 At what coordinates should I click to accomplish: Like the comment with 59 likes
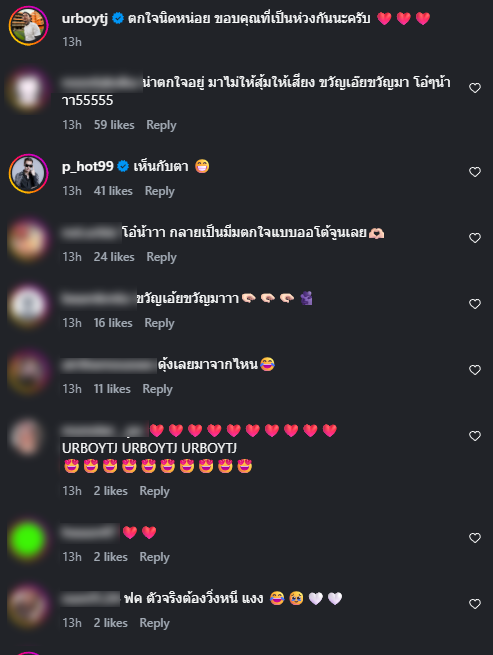[x=475, y=88]
